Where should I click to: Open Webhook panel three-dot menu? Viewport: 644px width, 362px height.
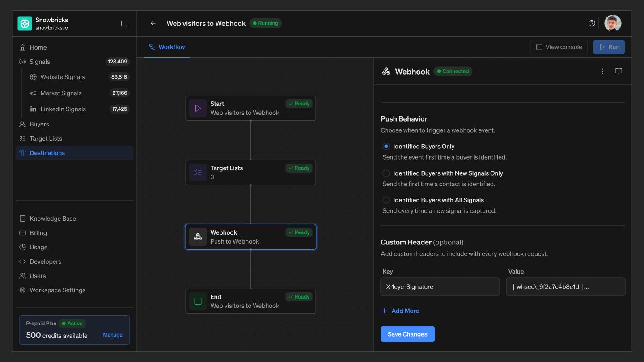pyautogui.click(x=603, y=72)
